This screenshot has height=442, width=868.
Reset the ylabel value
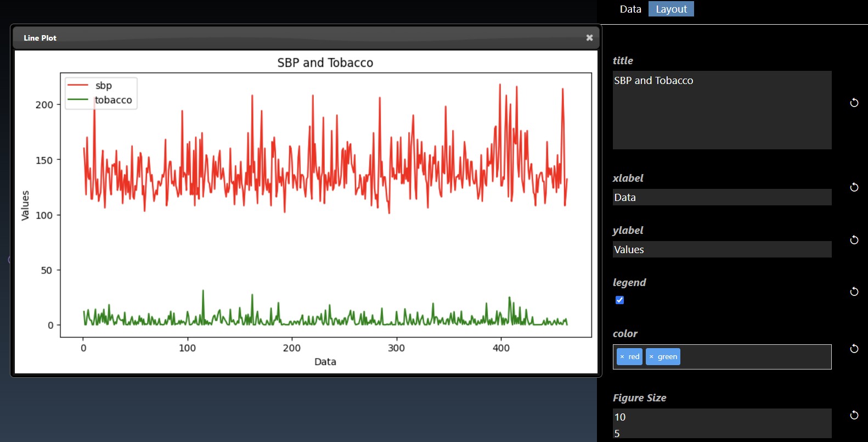coord(854,239)
